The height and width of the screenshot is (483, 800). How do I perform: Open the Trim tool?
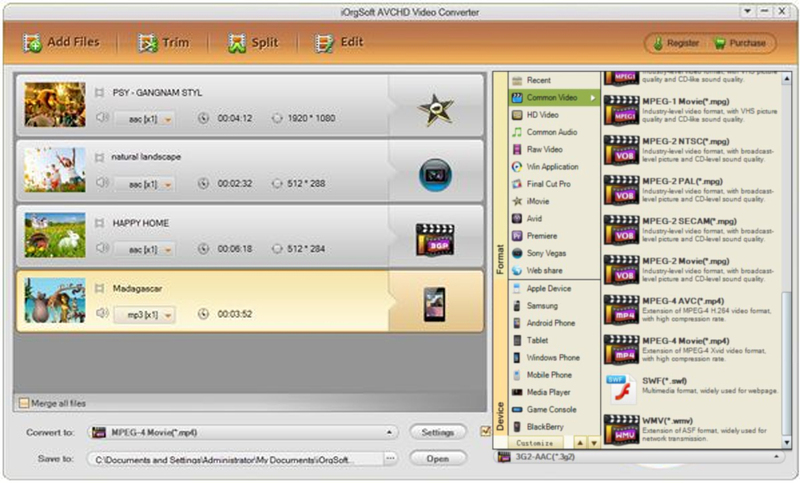click(163, 43)
